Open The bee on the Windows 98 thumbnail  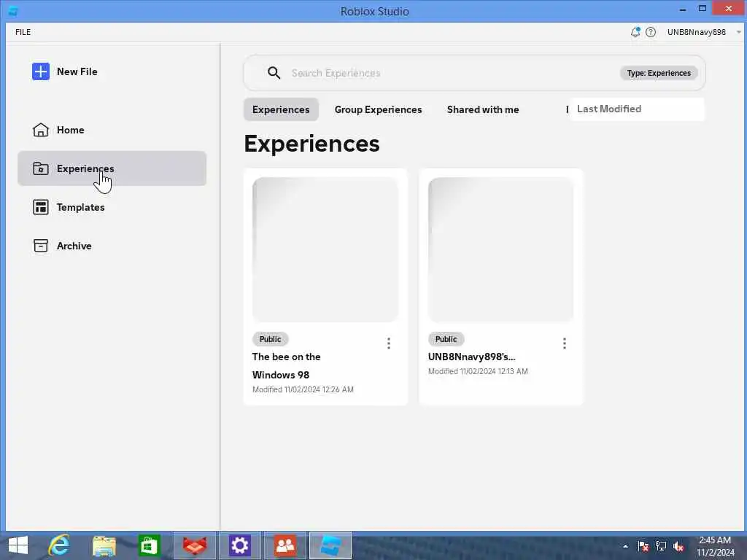(325, 249)
